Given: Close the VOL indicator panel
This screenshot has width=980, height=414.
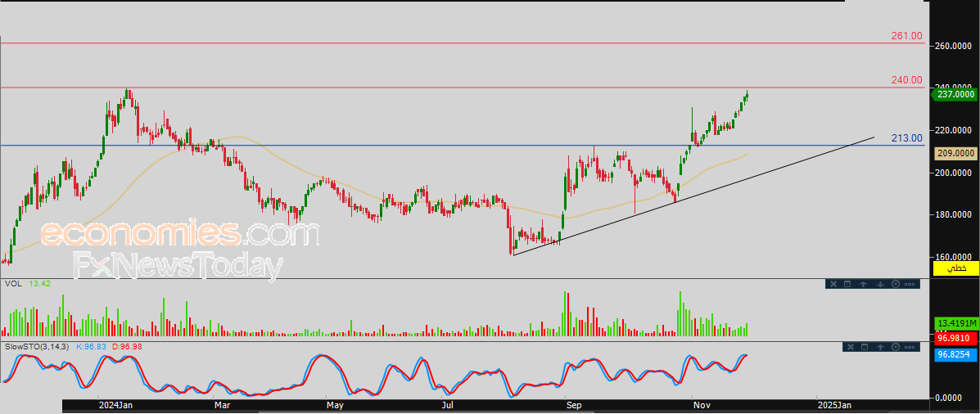Looking at the screenshot, I should pos(832,284).
